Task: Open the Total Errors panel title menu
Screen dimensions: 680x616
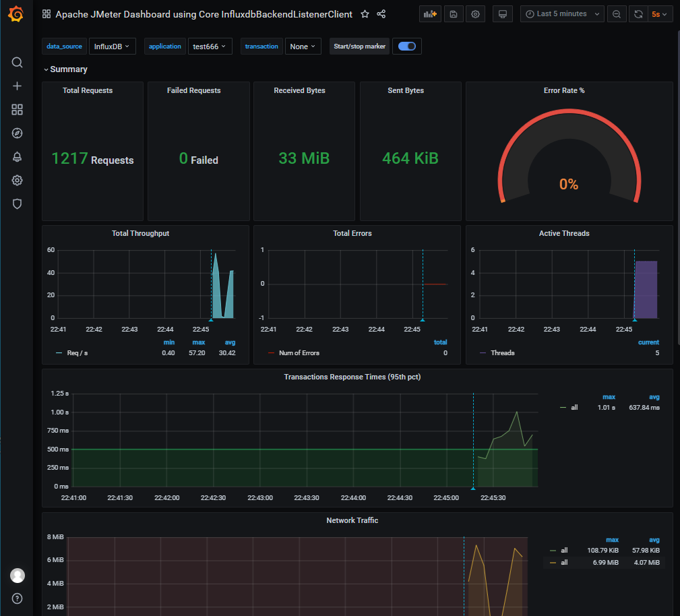Action: point(352,233)
